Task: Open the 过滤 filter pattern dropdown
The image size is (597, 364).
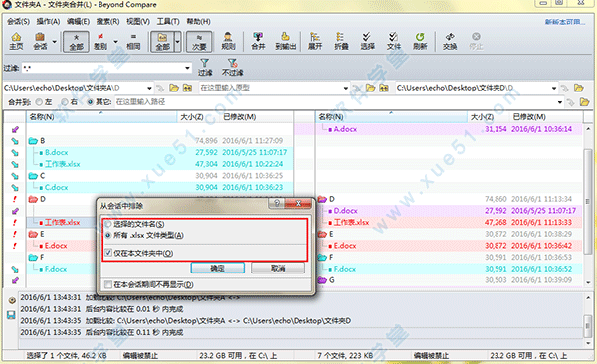Action: pyautogui.click(x=187, y=68)
